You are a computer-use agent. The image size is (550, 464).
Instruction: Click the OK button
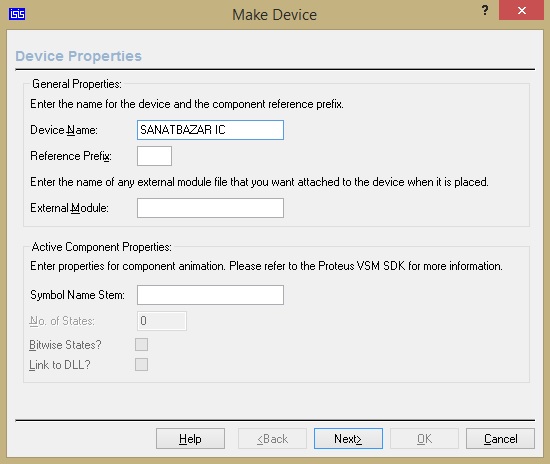click(424, 439)
